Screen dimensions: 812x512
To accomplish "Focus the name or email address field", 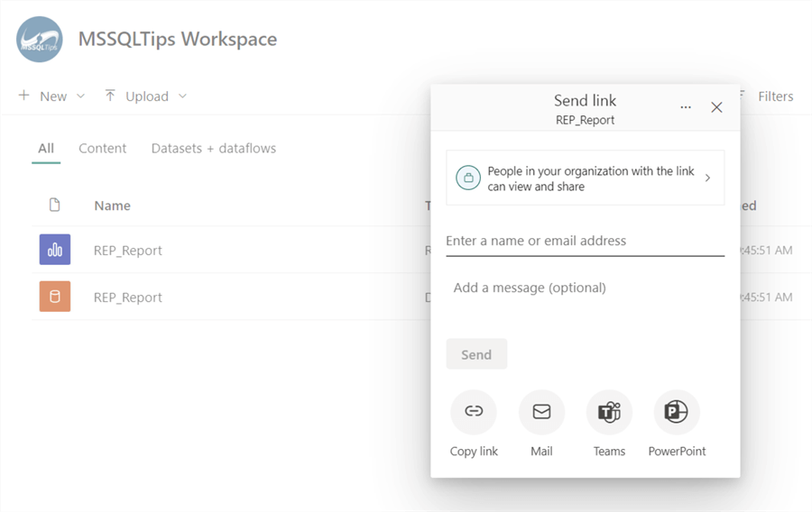I will point(586,241).
